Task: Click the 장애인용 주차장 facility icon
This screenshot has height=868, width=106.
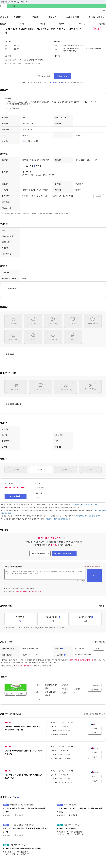Action: tap(16, 387)
